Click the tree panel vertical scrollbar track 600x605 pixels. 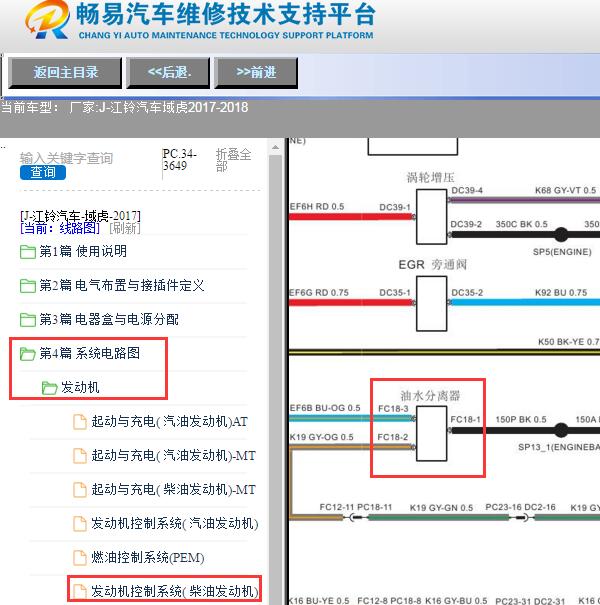pyautogui.click(x=275, y=380)
